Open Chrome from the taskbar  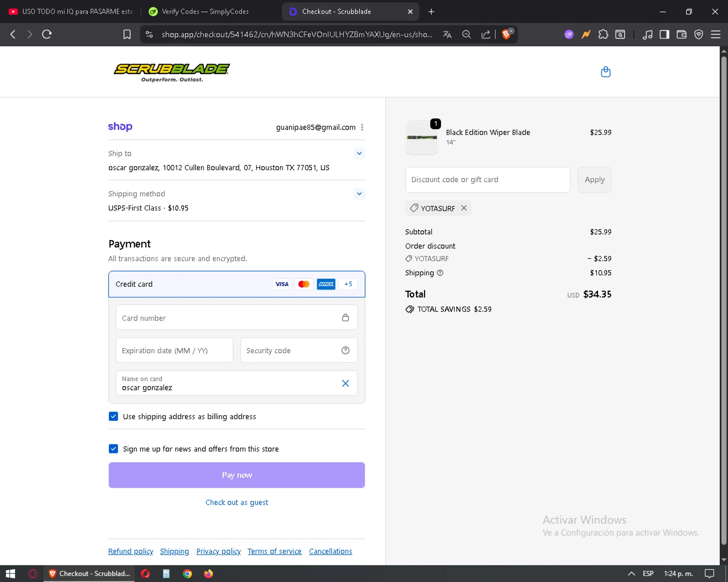click(x=187, y=574)
